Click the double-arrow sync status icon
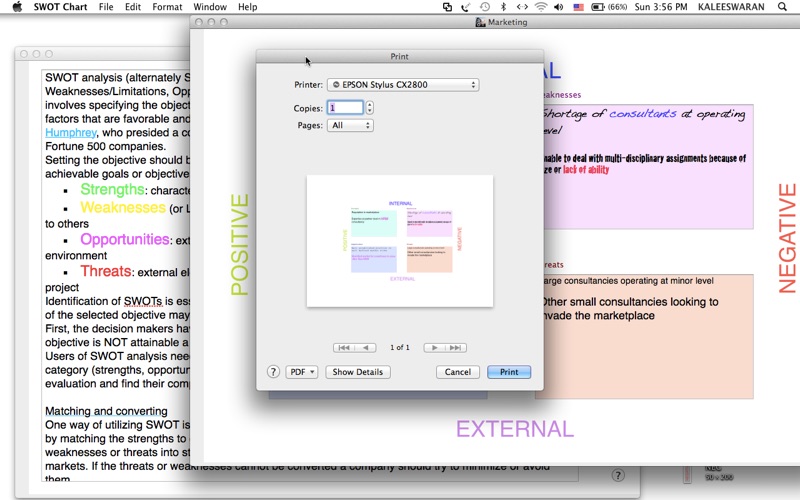The height and width of the screenshot is (500, 800). click(521, 7)
